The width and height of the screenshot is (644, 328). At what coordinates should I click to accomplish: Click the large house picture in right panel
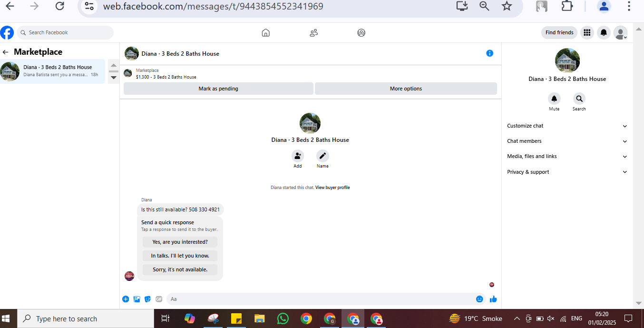click(567, 60)
